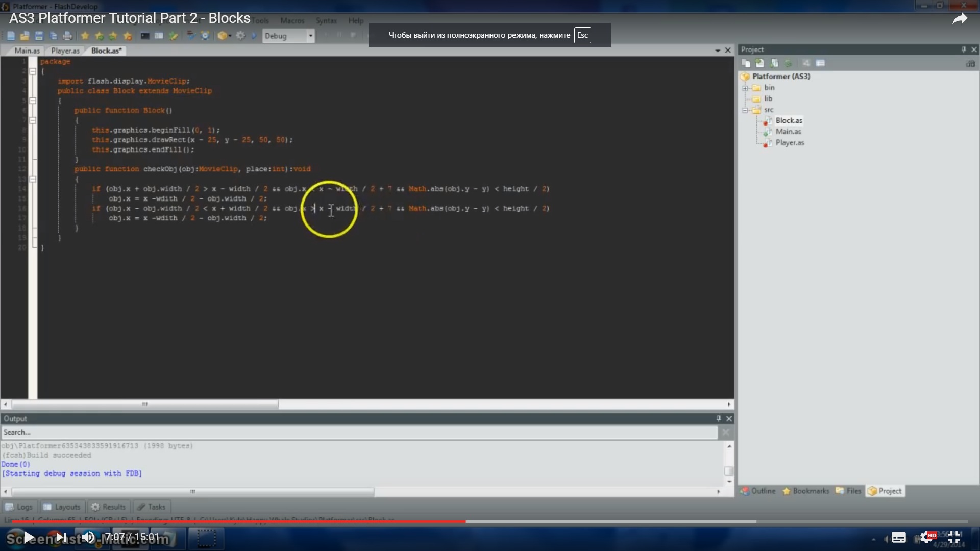The width and height of the screenshot is (980, 551).
Task: Toggle subtitles with the captions button
Action: (899, 538)
